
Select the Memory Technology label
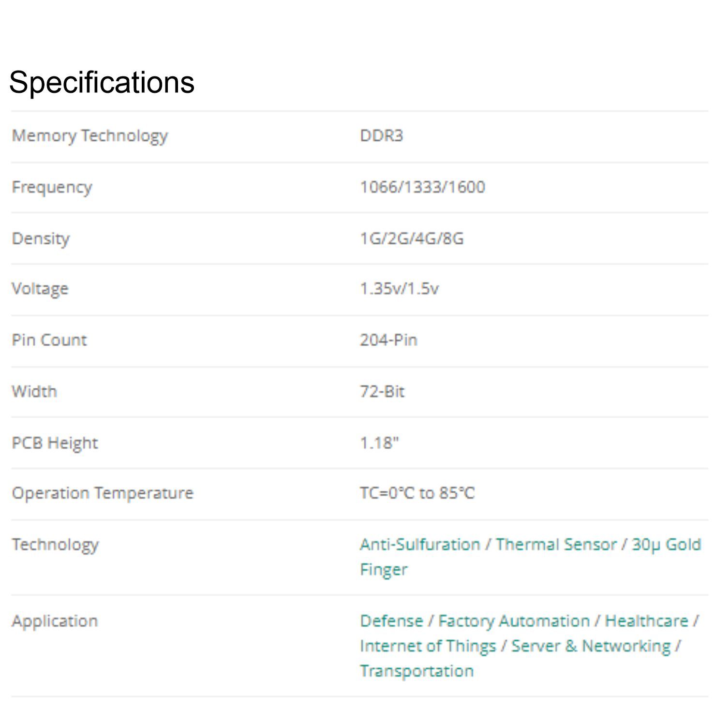pos(90,136)
